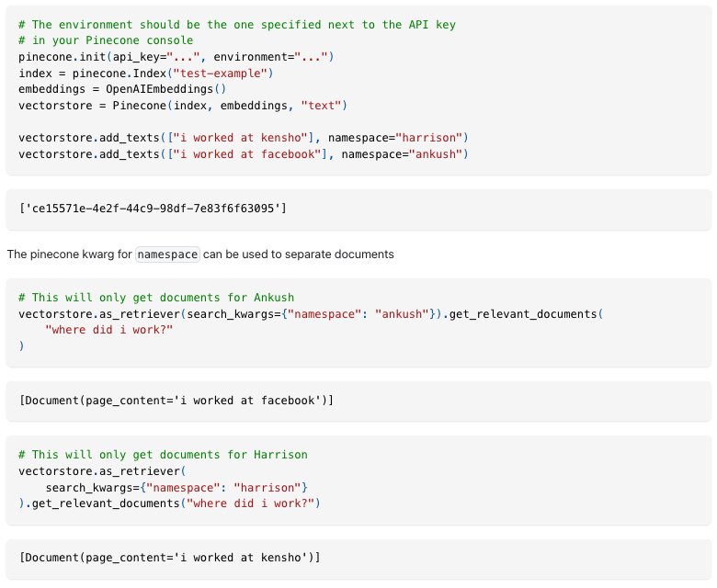Click the inline namespace code label
The height and width of the screenshot is (588, 717).
(167, 254)
